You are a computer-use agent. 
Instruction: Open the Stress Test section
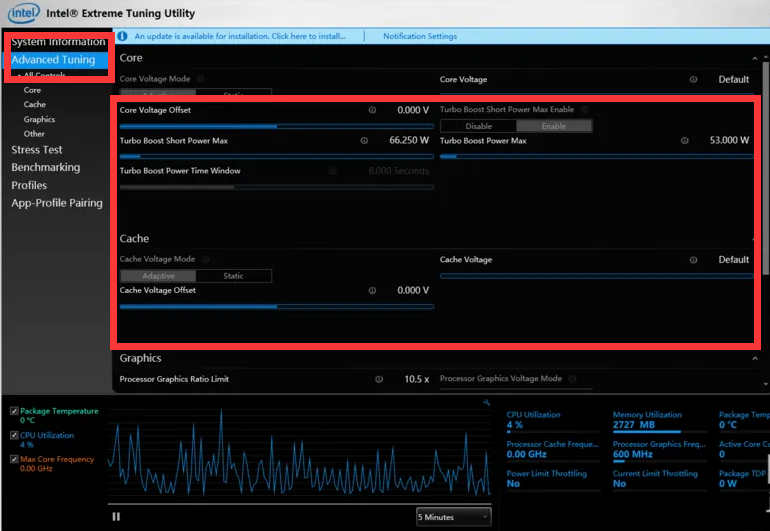37,150
